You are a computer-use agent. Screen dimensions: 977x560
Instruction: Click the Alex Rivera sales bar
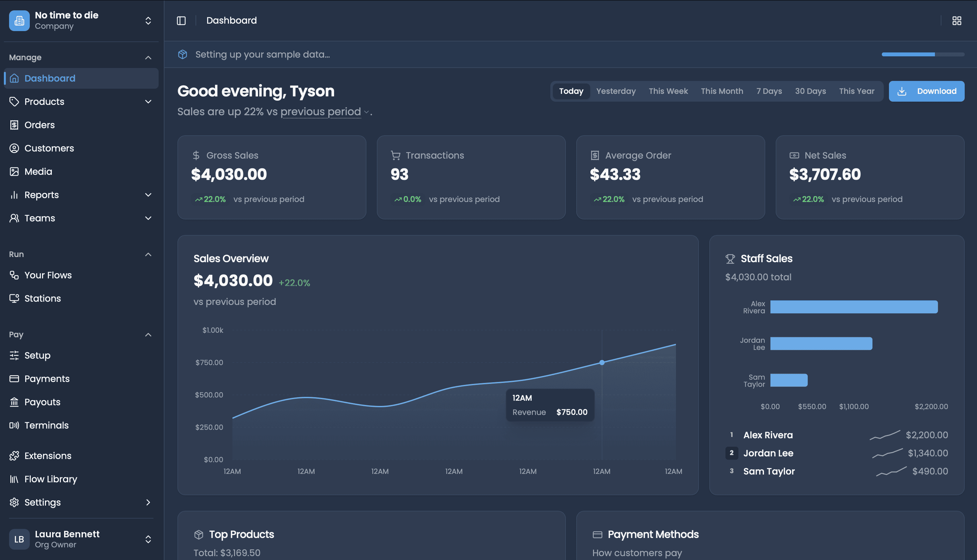pyautogui.click(x=854, y=307)
